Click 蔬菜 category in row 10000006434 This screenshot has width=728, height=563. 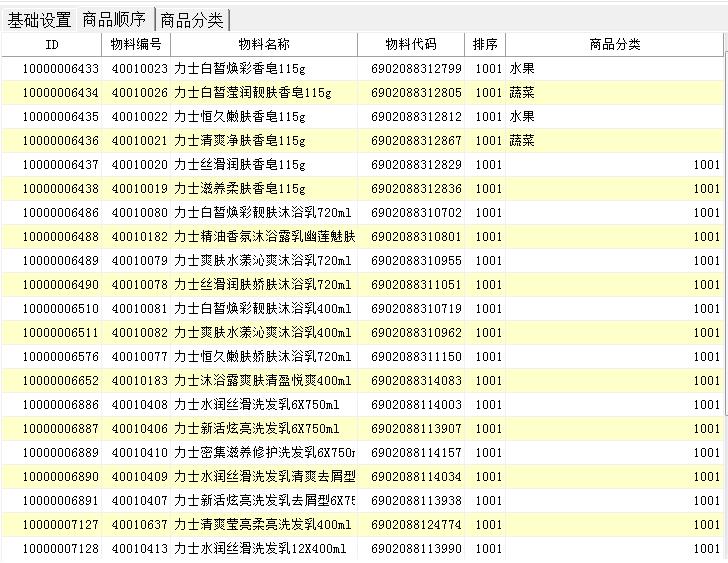point(522,93)
